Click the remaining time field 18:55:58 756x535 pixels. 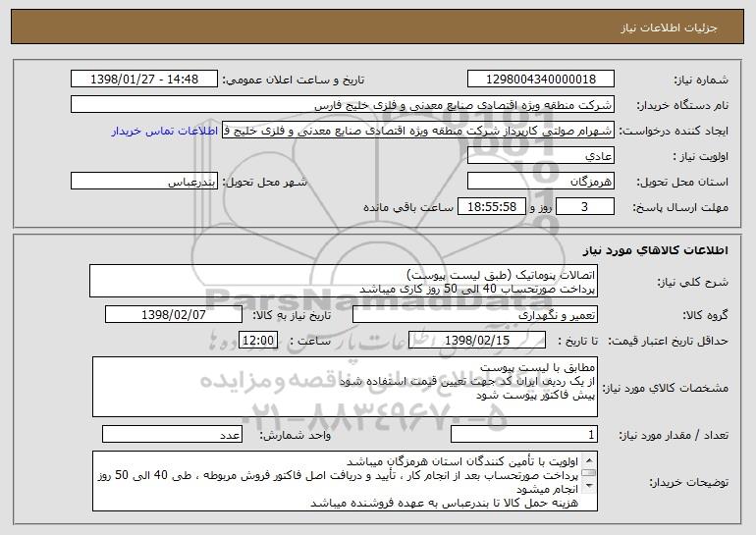tap(491, 207)
